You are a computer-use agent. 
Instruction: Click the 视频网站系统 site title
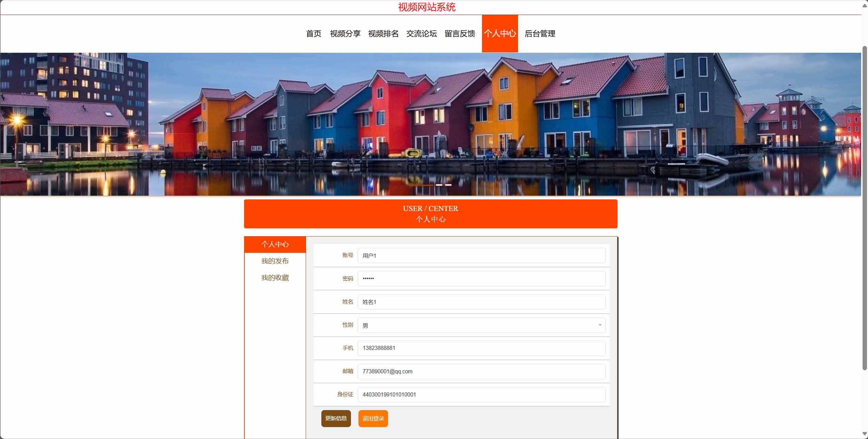(x=427, y=7)
